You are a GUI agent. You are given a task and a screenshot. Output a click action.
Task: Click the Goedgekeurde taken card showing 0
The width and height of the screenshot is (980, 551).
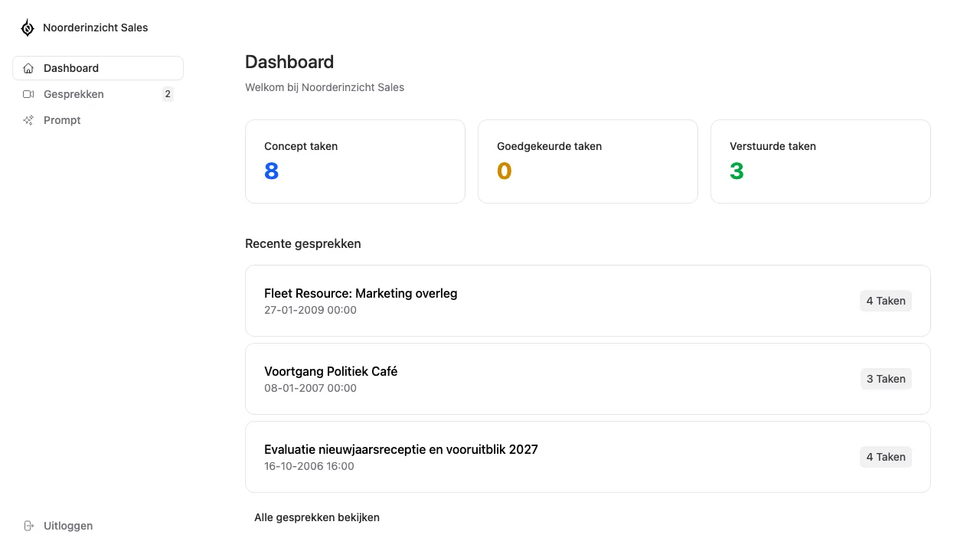coord(587,161)
